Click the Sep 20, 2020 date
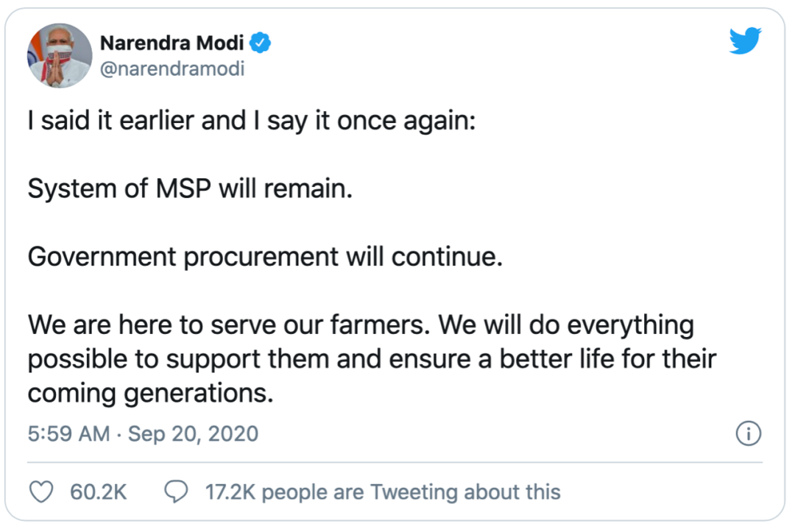Viewport: 795px width, 532px height. 193,433
